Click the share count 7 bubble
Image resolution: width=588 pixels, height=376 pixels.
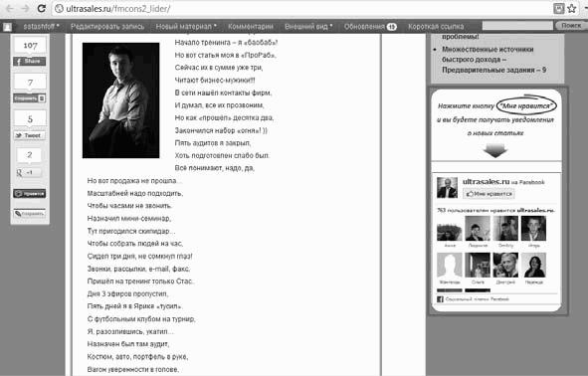[x=30, y=83]
